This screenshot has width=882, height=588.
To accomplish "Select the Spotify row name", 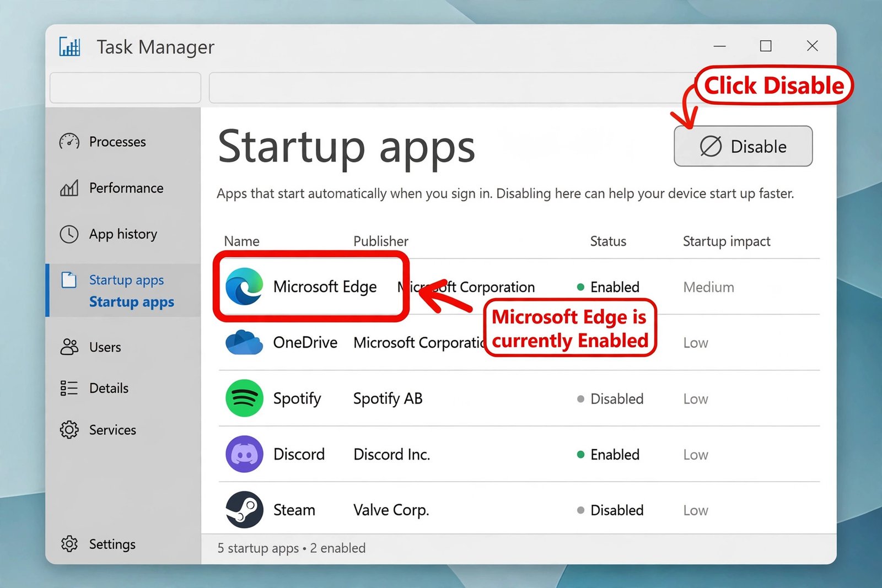I will pos(297,398).
